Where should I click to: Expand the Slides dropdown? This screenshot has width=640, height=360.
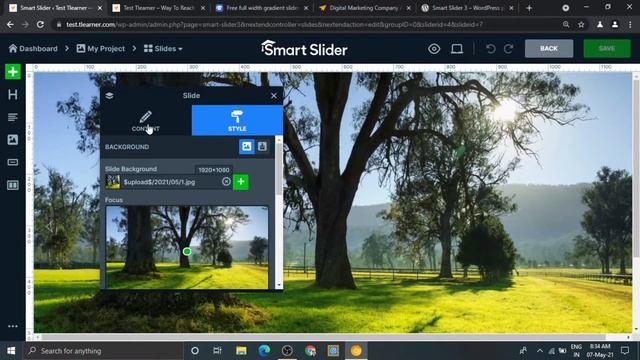pos(163,49)
